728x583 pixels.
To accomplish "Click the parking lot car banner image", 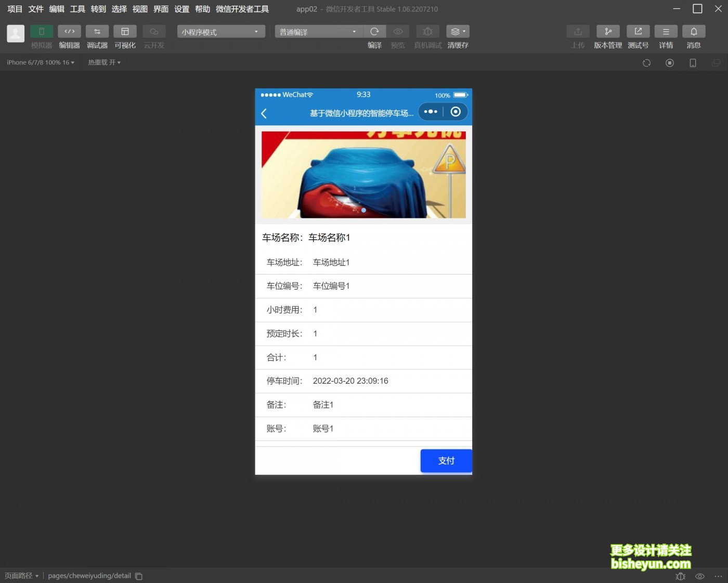I will pos(363,175).
